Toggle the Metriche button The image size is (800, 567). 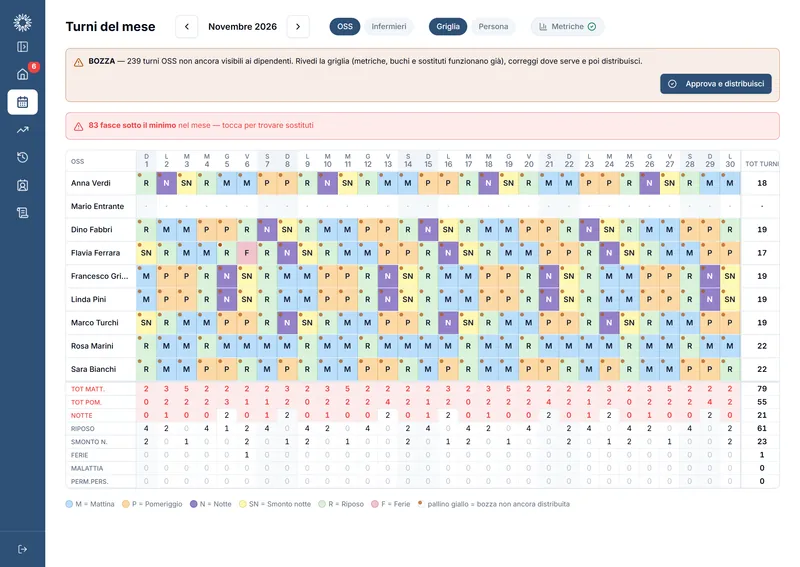tap(568, 27)
